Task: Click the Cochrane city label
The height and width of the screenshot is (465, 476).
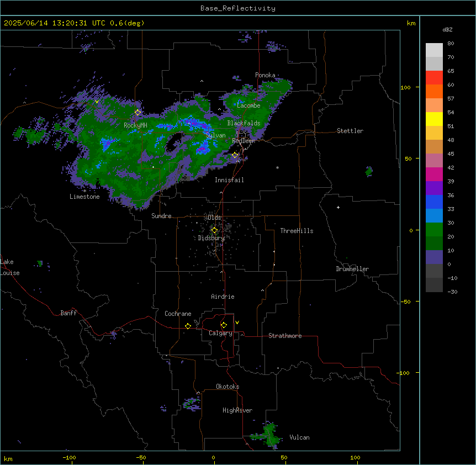Action: click(x=178, y=314)
